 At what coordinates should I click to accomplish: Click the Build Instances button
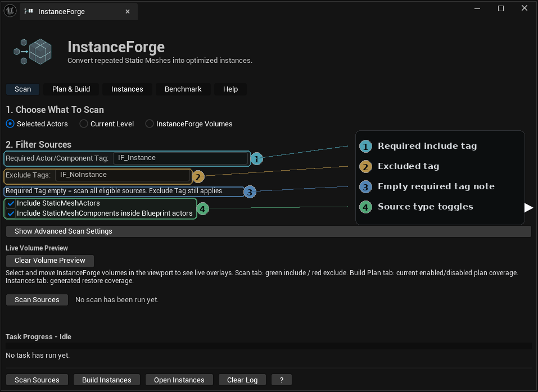[x=107, y=380]
